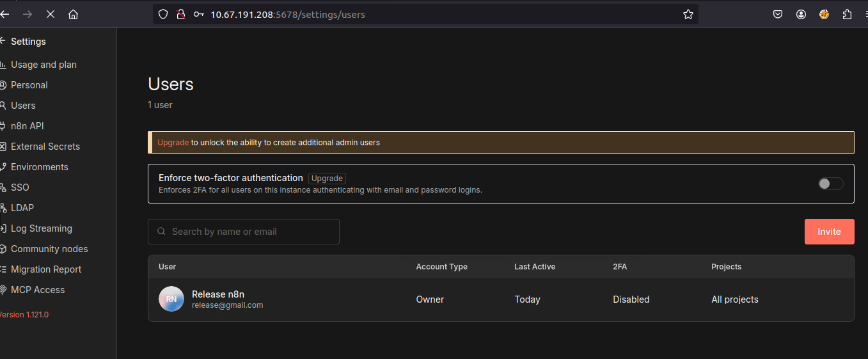Open MCP Access settings
This screenshot has width=868, height=359.
click(38, 290)
